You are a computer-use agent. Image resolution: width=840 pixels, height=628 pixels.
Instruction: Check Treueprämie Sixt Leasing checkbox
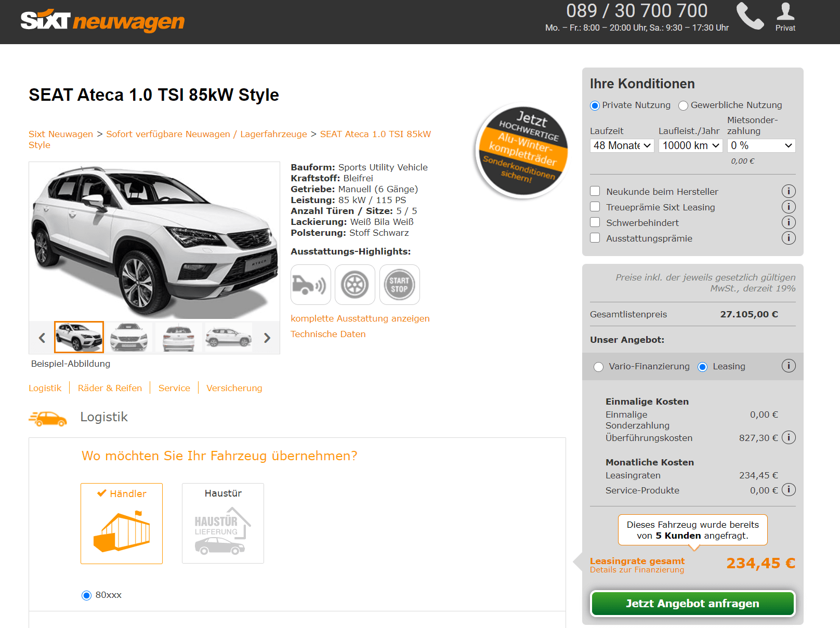coord(595,207)
